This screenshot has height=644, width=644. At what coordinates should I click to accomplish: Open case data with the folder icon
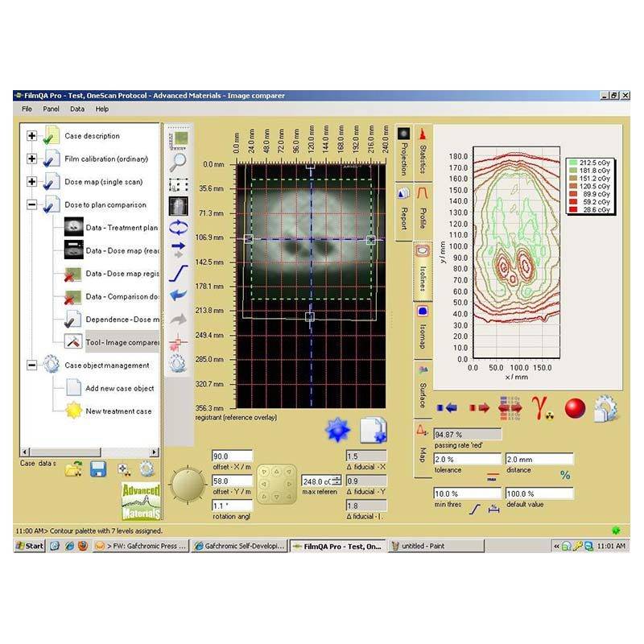click(73, 469)
